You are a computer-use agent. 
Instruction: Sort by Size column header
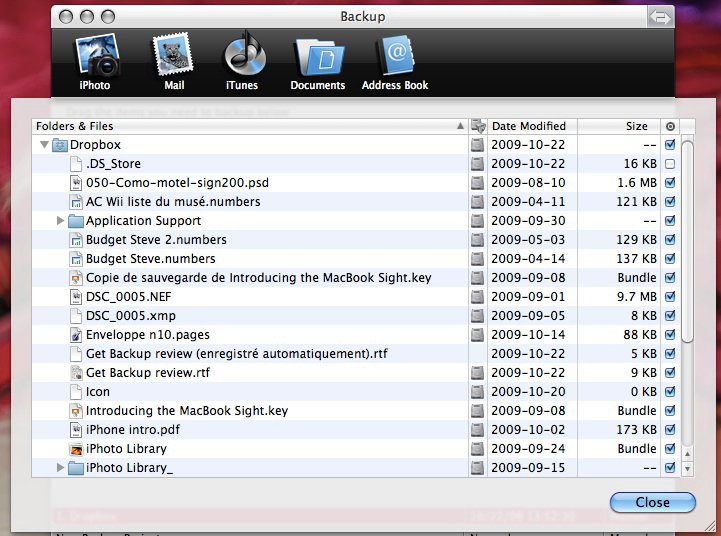tap(620, 126)
